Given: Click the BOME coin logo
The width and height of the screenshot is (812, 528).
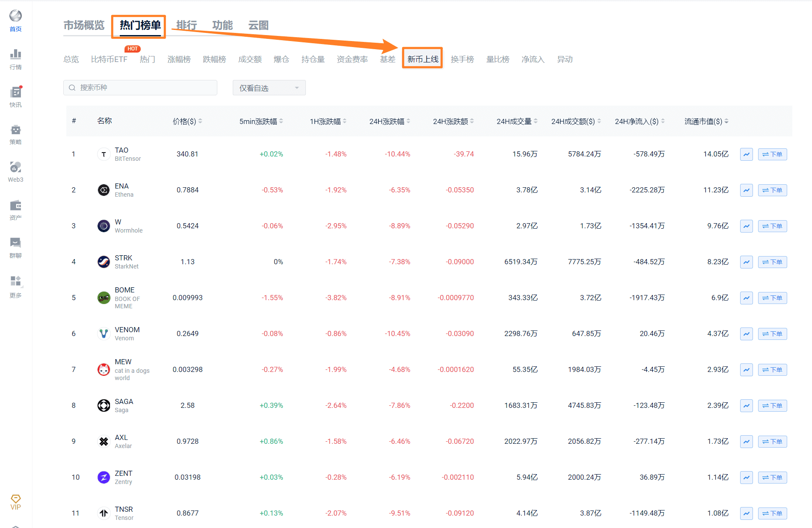Looking at the screenshot, I should click(104, 298).
